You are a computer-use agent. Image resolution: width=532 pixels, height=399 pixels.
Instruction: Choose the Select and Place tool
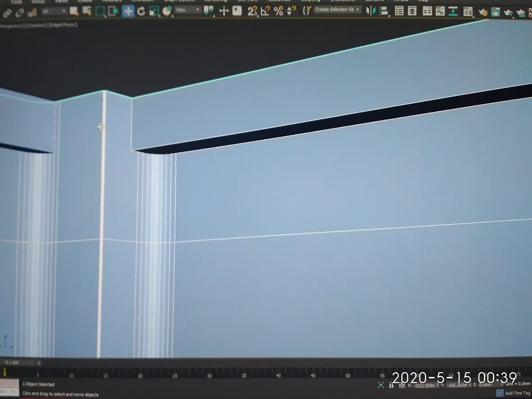pyautogui.click(x=167, y=11)
